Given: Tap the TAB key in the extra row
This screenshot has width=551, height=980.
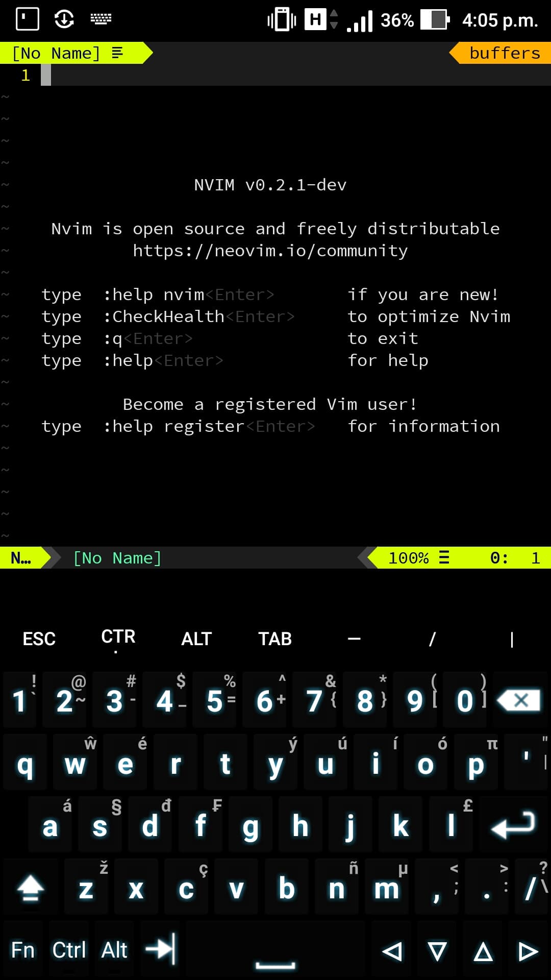Looking at the screenshot, I should click(275, 639).
